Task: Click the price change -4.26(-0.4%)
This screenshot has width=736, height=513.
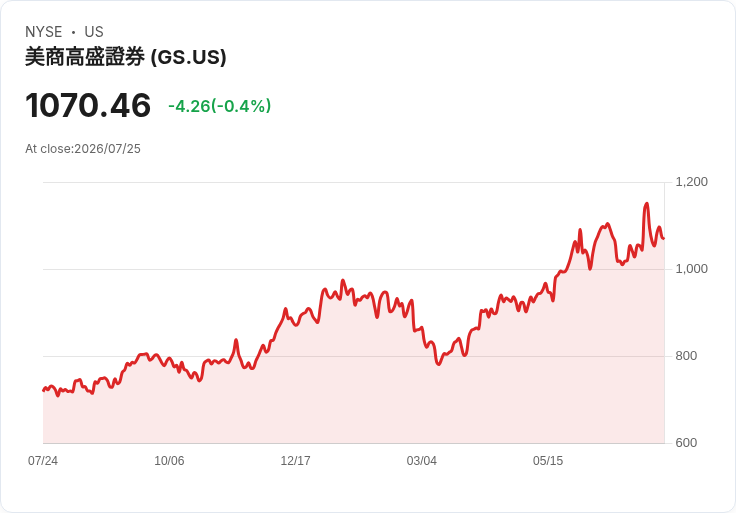Action: [x=220, y=106]
